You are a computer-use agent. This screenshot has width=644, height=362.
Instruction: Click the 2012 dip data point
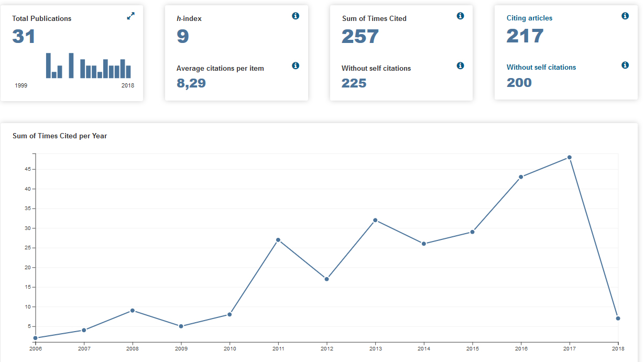(x=326, y=279)
